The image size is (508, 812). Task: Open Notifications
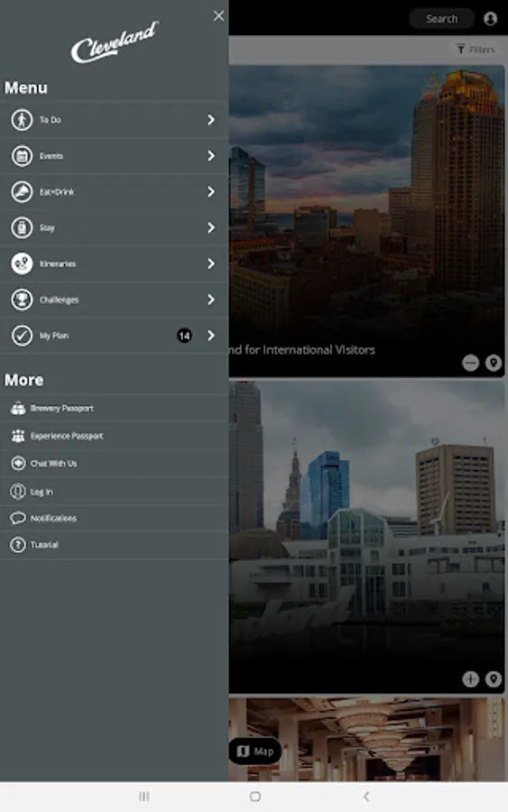click(114, 518)
